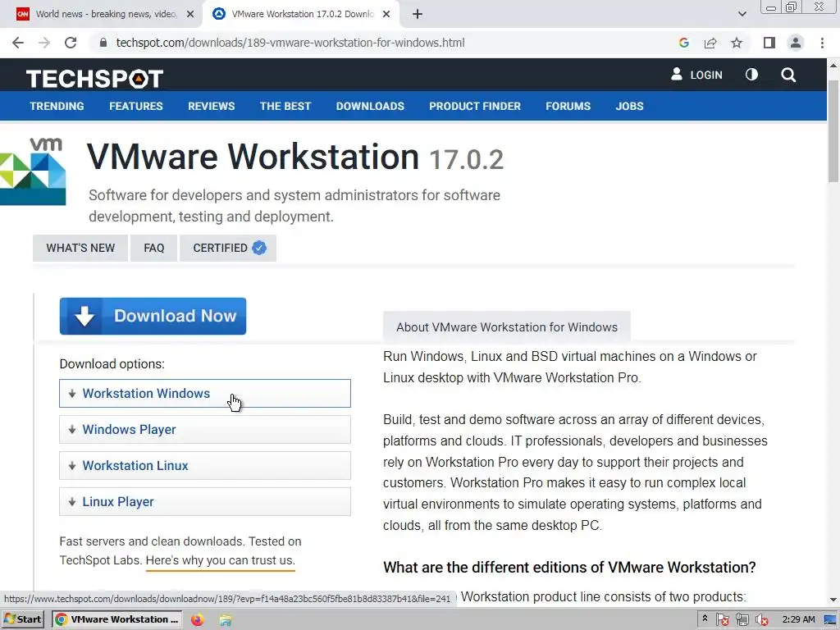Open 'Here's why you can trust us' link
The image size is (840, 630).
[x=220, y=560]
